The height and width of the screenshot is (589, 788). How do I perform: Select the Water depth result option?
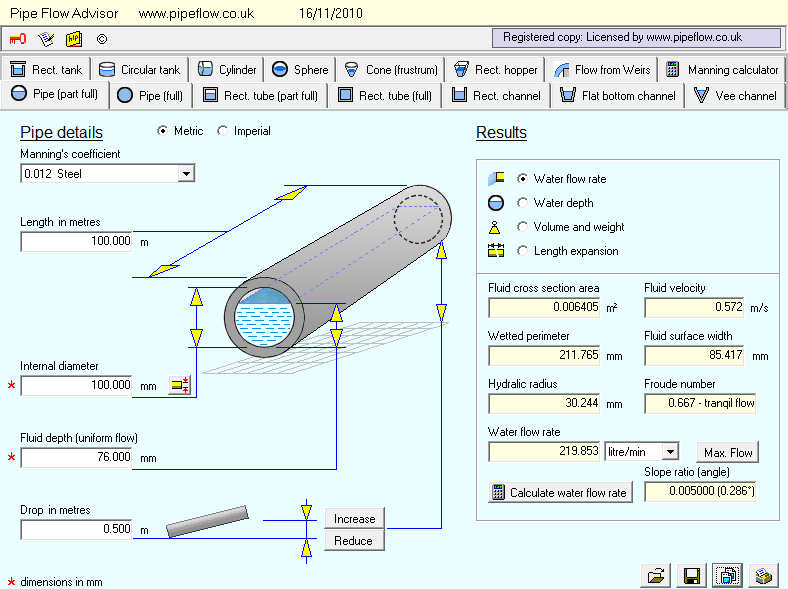522,203
